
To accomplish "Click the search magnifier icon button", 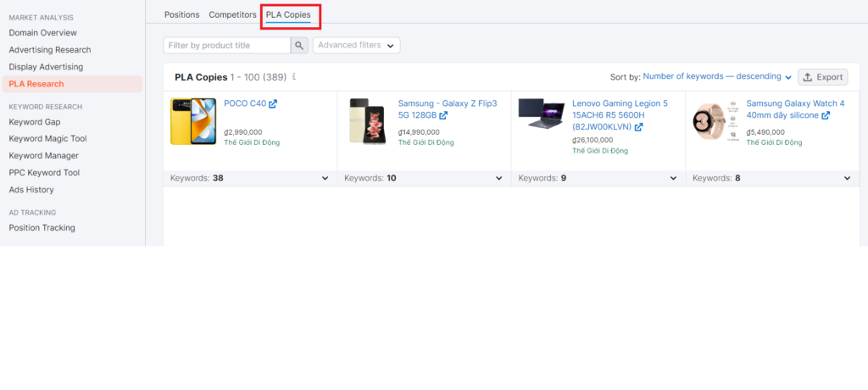I will [300, 46].
